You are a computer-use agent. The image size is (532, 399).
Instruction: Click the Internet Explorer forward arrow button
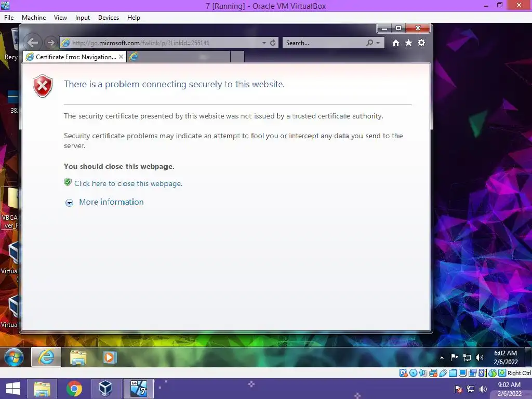51,43
